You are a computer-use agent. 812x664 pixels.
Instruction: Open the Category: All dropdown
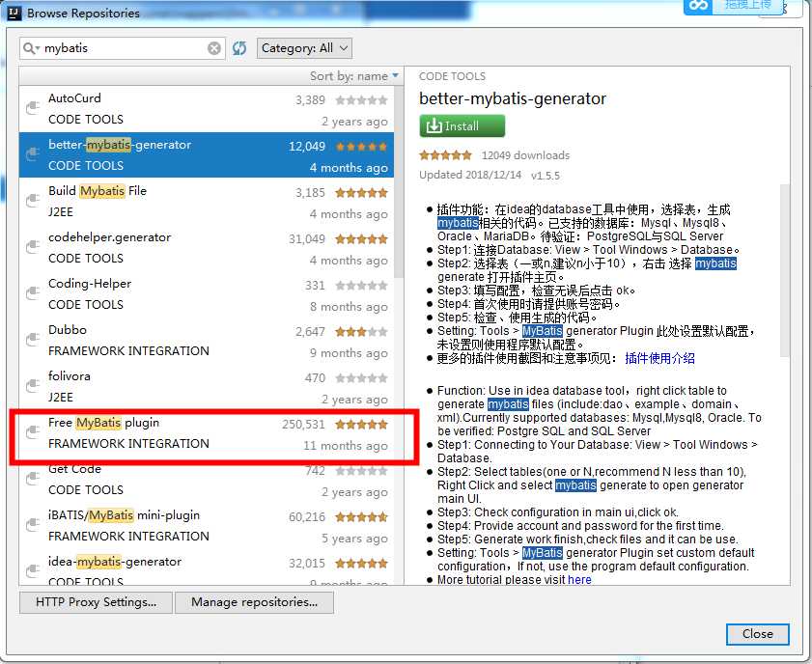(x=304, y=48)
